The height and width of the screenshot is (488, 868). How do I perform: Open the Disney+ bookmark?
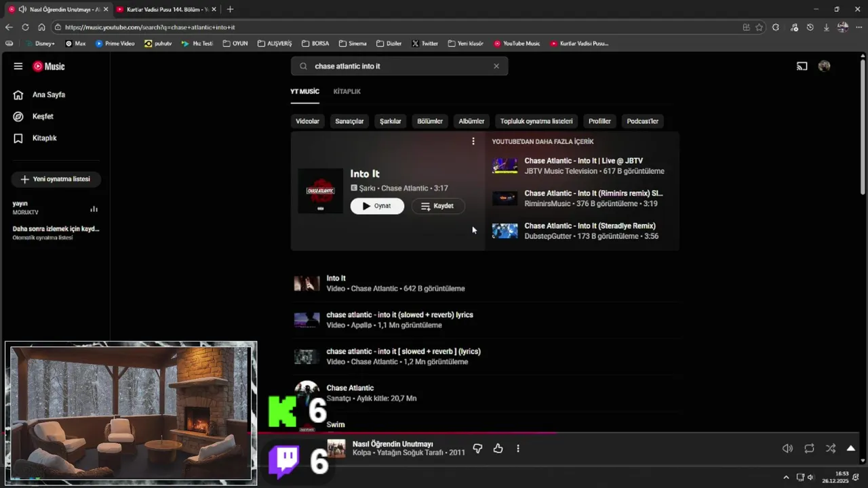(39, 43)
